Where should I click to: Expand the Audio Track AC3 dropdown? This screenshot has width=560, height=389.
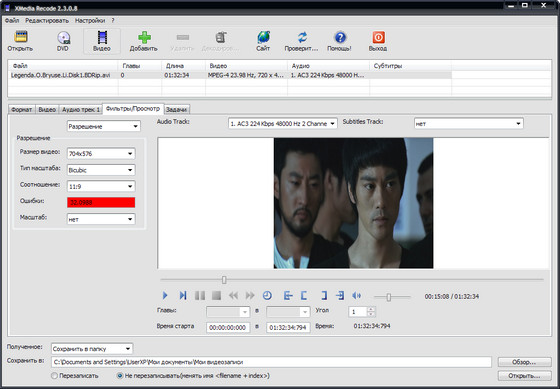pos(282,124)
